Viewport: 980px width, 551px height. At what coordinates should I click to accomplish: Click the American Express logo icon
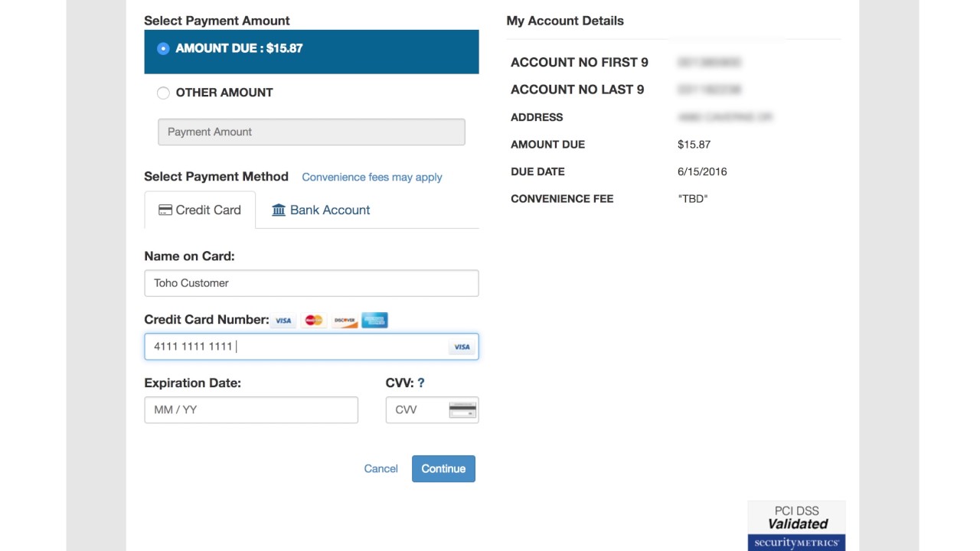(374, 321)
